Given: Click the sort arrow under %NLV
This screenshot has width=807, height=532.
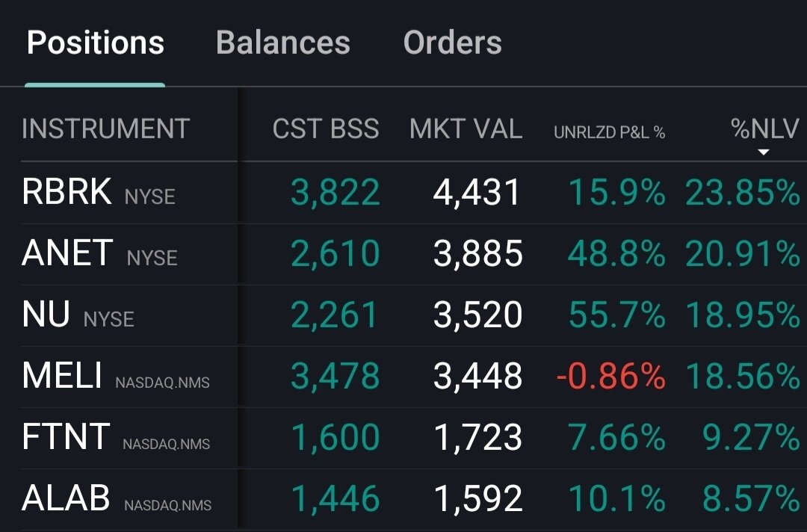Looking at the screenshot, I should pyautogui.click(x=764, y=152).
